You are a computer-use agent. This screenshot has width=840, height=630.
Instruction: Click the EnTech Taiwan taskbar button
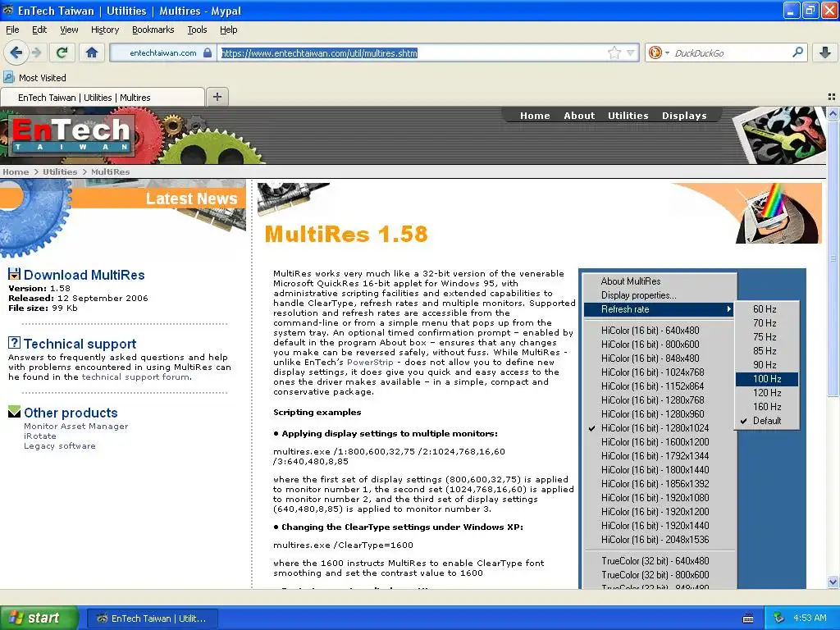tap(152, 619)
